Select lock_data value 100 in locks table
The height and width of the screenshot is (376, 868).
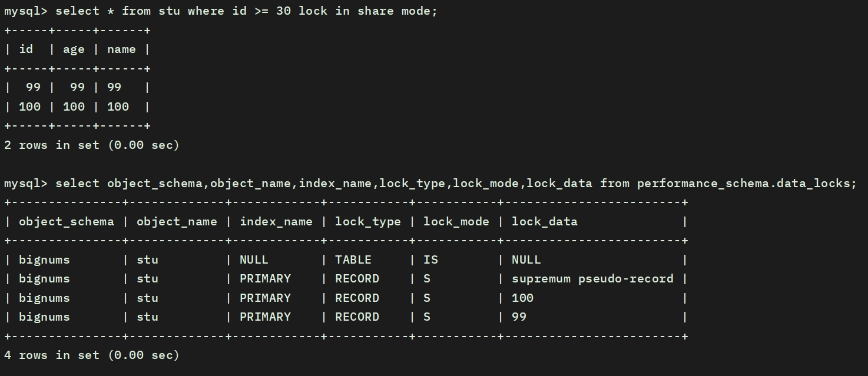(522, 298)
